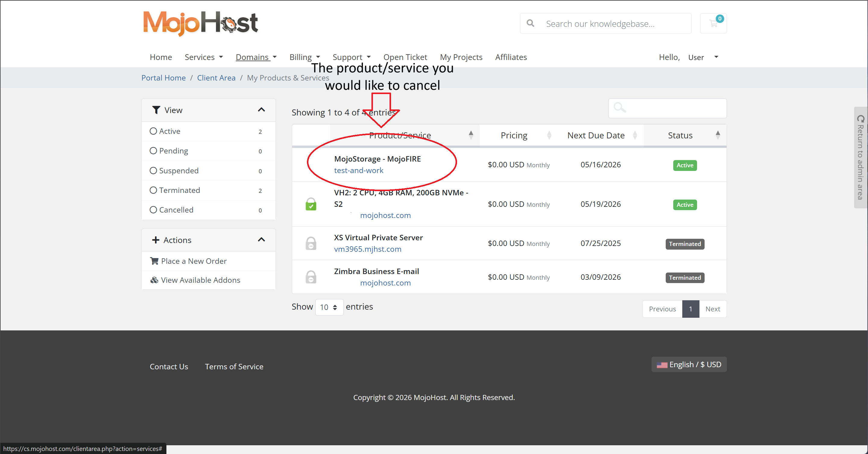The image size is (868, 454).
Task: Click the test-and-work service link
Action: click(x=358, y=170)
